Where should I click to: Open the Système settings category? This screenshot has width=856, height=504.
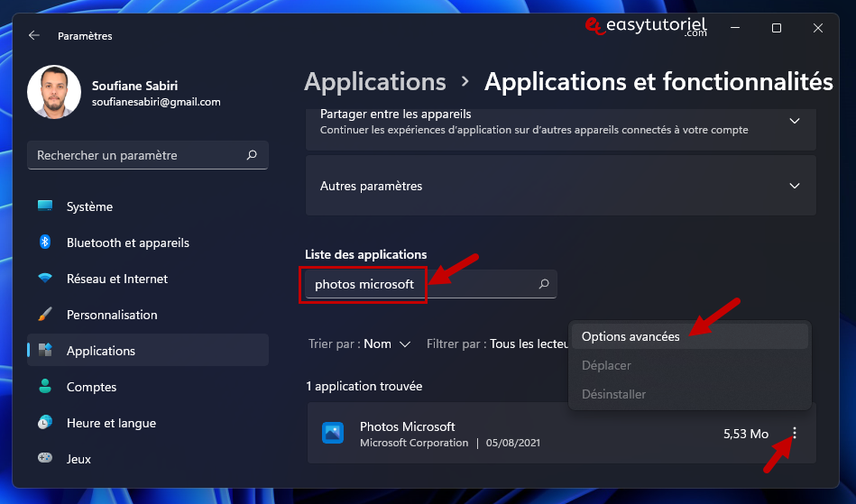point(147,206)
